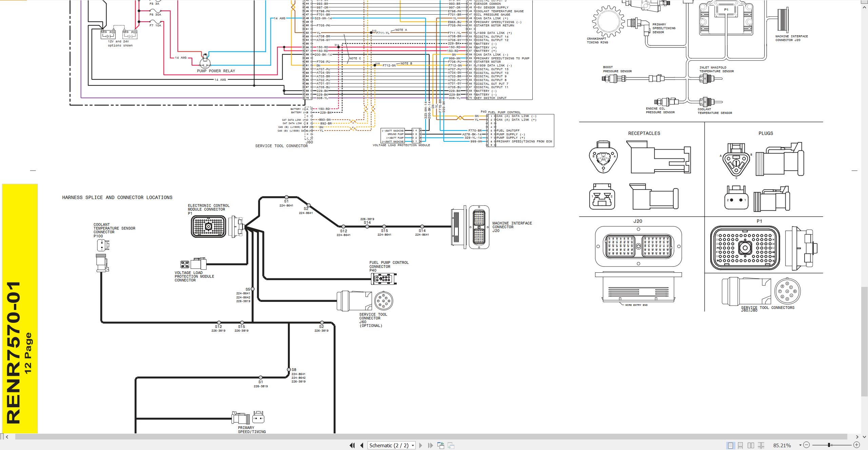Click the vertical scrollbar thumb
This screenshot has width=868, height=450.
pos(864,341)
